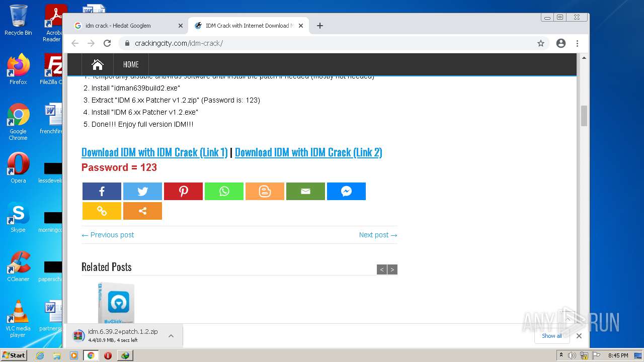Viewport: 644px width, 362px height.
Task: Open Opera taskbar icon
Action: [x=108, y=355]
